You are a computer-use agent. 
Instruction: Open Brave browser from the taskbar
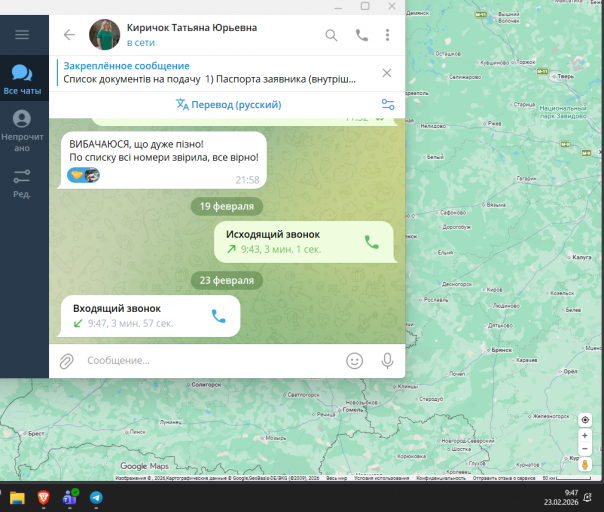click(x=44, y=497)
